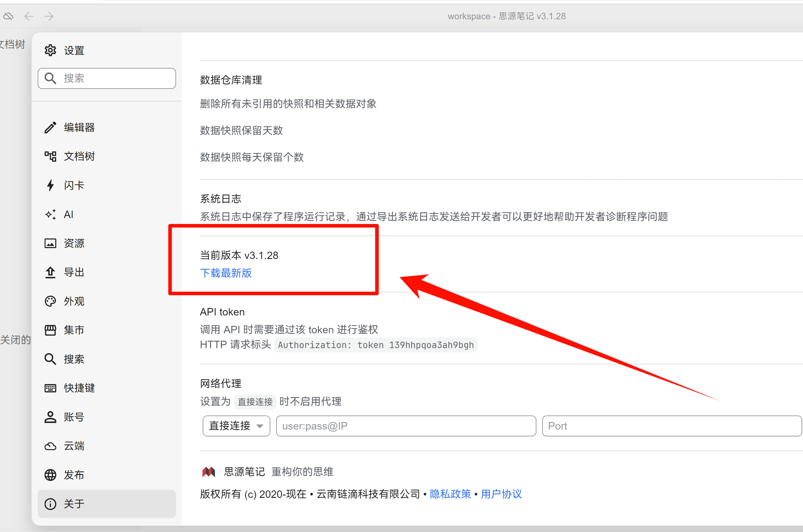Click the cloud sync off icon
This screenshot has width=803, height=532.
8,16
